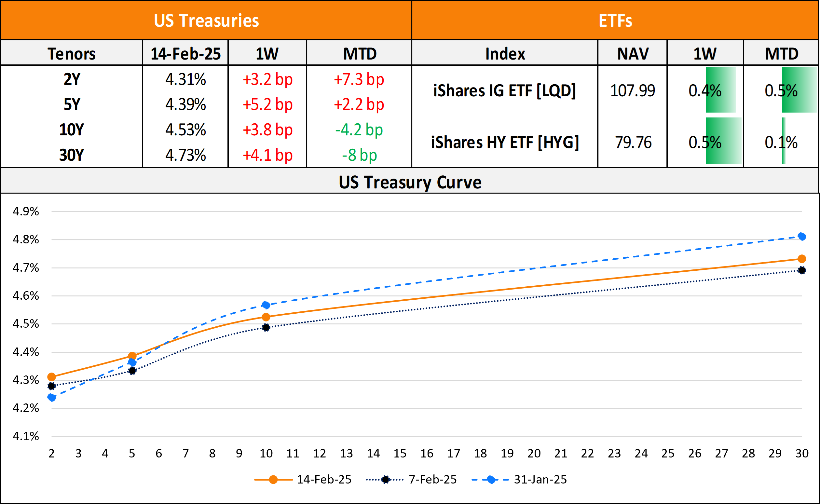Click the US Treasuries section header
The height and width of the screenshot is (504, 820).
click(x=206, y=21)
